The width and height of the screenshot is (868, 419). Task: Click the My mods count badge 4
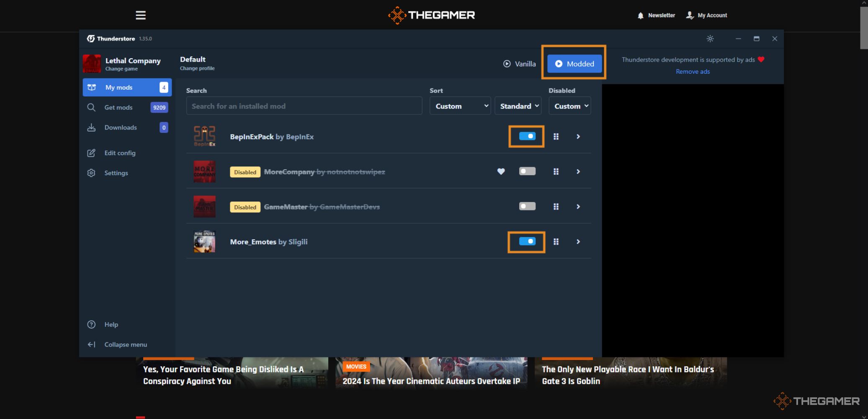click(164, 87)
